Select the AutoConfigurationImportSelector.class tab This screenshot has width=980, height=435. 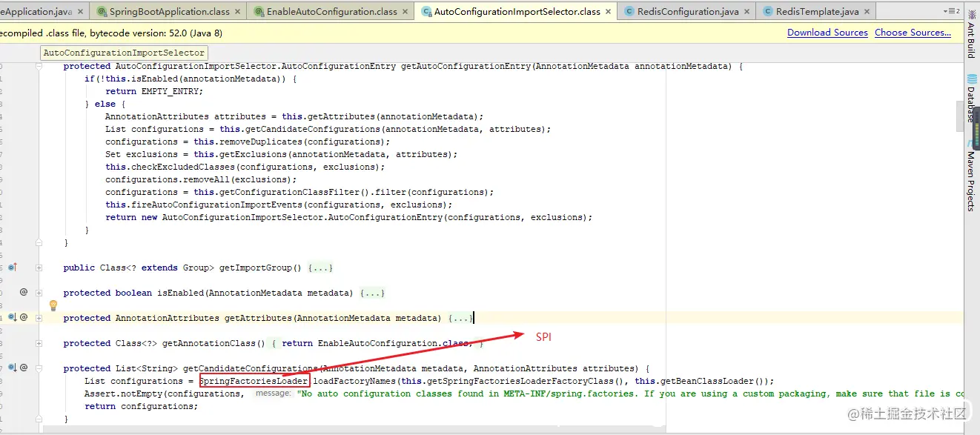(x=517, y=12)
